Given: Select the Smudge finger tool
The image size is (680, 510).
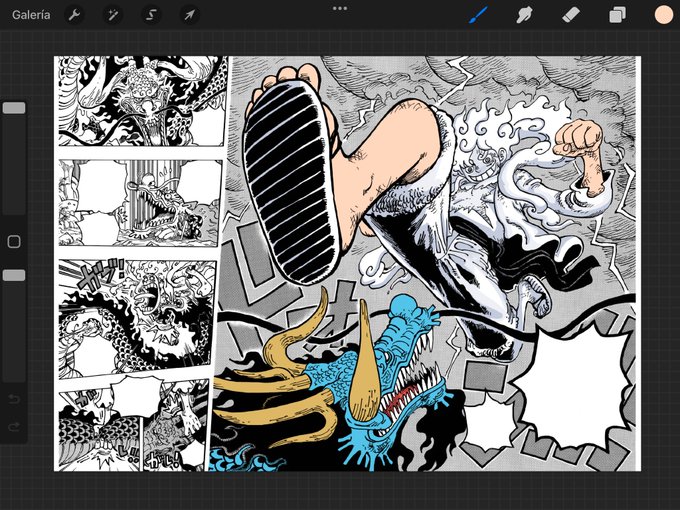Looking at the screenshot, I should click(524, 15).
